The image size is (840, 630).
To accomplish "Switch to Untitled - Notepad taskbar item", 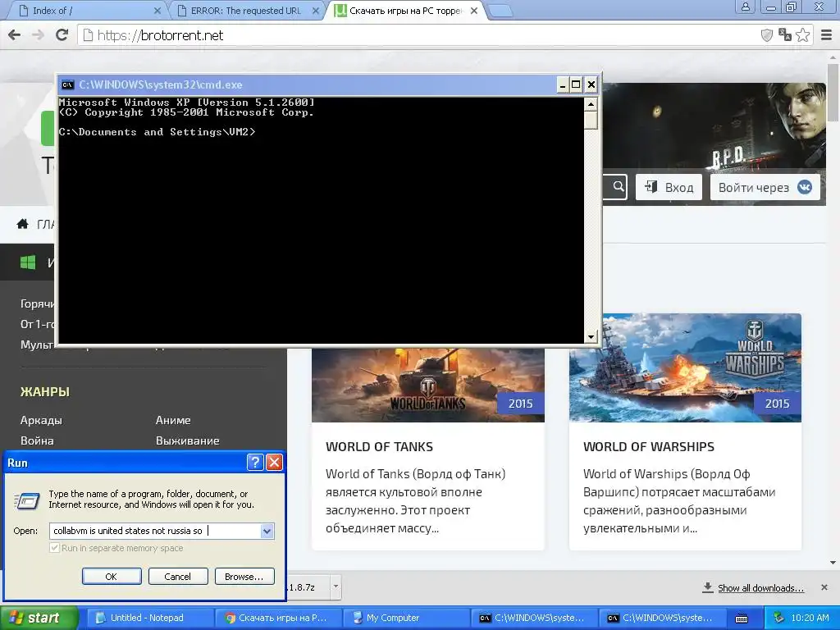I will [x=149, y=618].
